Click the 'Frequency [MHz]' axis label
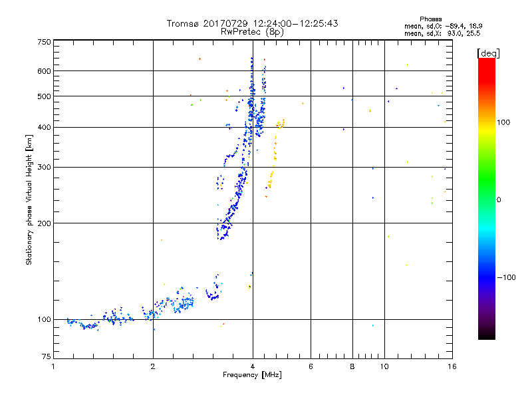Viewport: 532px width, 399px height. pos(252,375)
